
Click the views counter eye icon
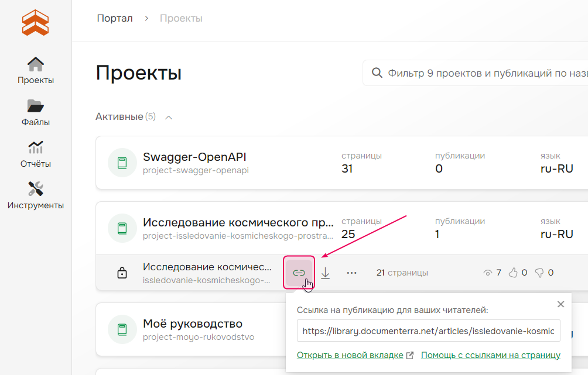point(488,272)
